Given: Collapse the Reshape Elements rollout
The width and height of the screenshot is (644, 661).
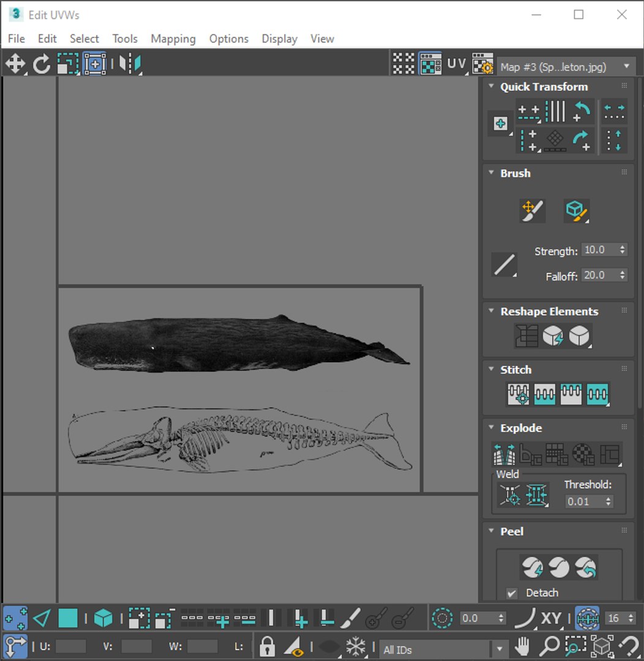Looking at the screenshot, I should pos(491,311).
